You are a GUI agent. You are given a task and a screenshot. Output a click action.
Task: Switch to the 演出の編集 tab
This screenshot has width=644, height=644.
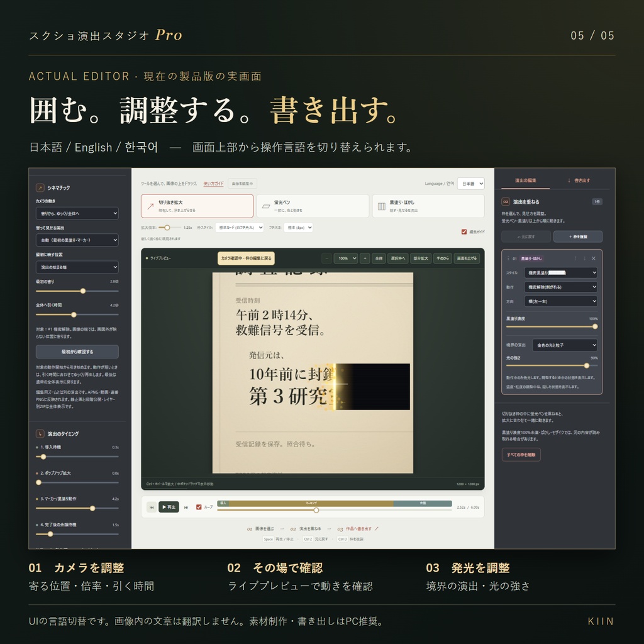(525, 180)
